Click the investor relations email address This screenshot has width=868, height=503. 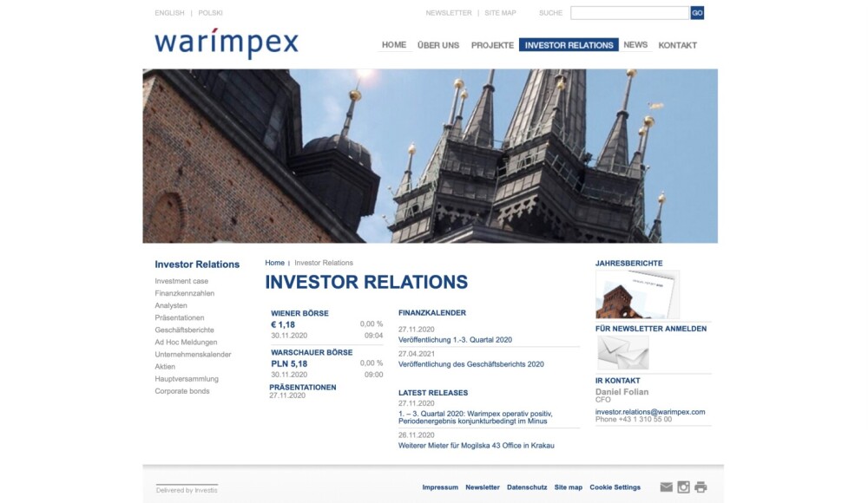click(x=650, y=412)
